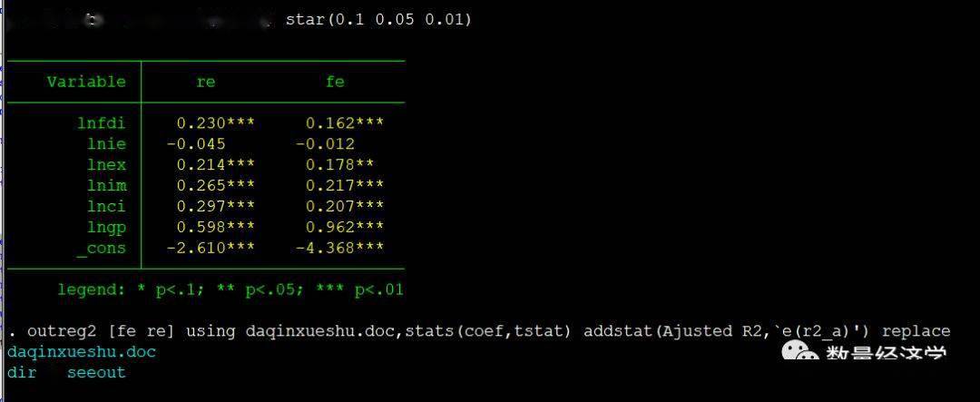Select the lnfdi variable row label
Image resolution: width=980 pixels, height=402 pixels.
tap(102, 123)
